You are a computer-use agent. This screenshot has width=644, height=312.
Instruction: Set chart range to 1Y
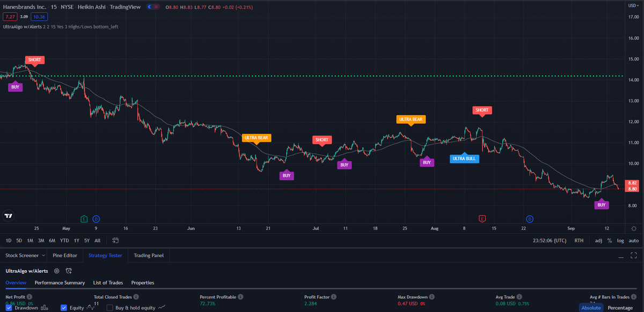click(x=77, y=241)
